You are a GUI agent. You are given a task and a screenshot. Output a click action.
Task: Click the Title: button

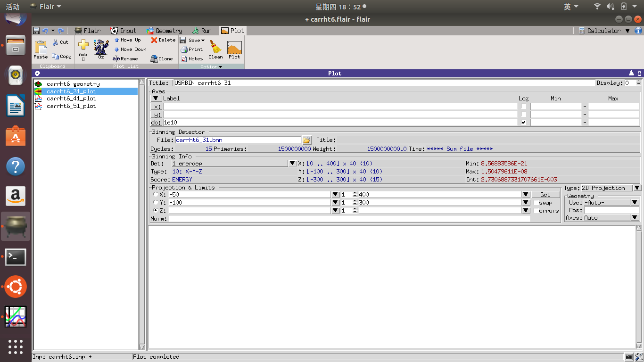point(161,83)
